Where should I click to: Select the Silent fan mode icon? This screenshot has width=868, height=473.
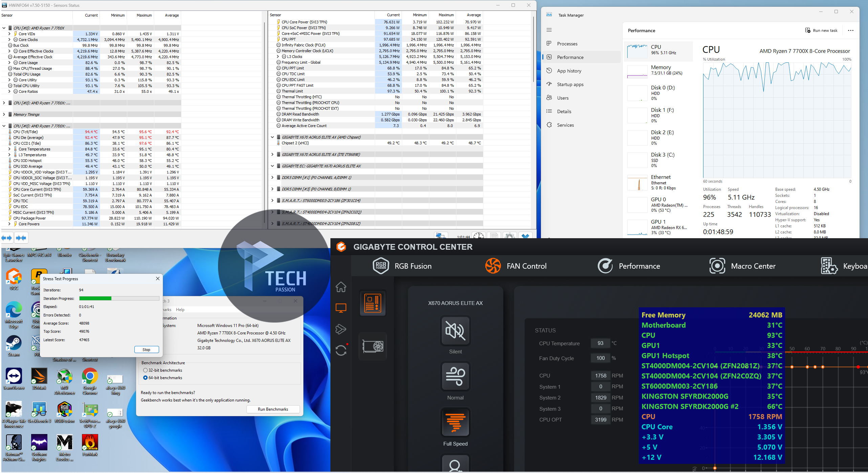point(455,330)
